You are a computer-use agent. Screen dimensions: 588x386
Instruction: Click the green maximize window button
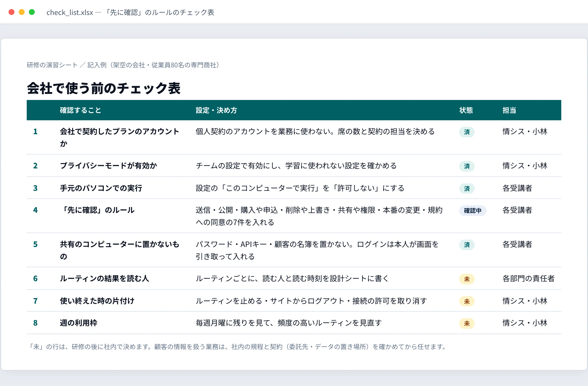32,12
